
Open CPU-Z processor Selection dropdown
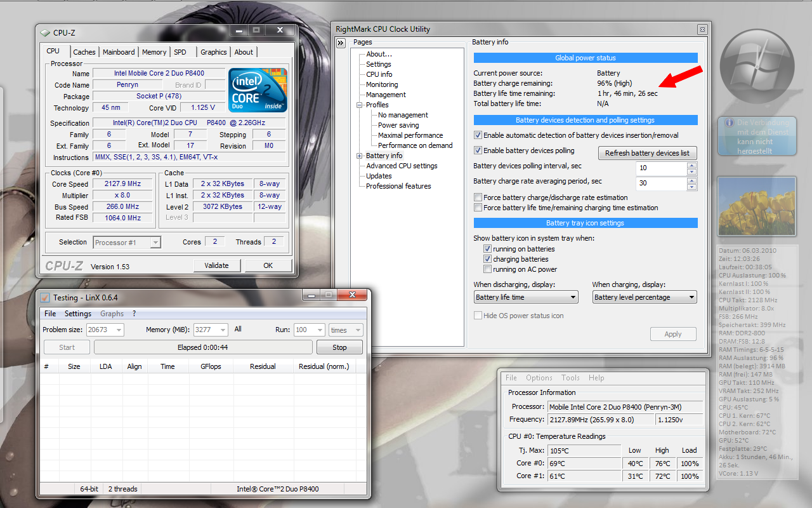[127, 242]
